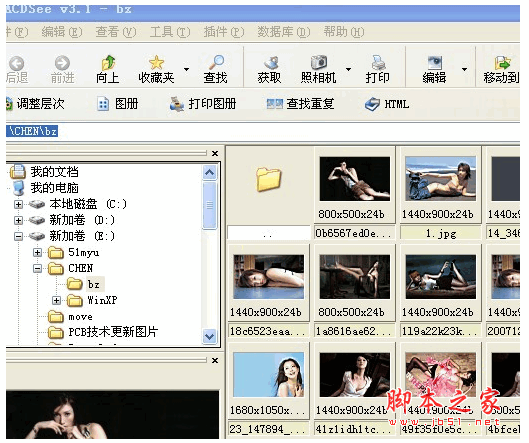Click the HTML export icon
The width and height of the screenshot is (529, 443).
[x=372, y=104]
